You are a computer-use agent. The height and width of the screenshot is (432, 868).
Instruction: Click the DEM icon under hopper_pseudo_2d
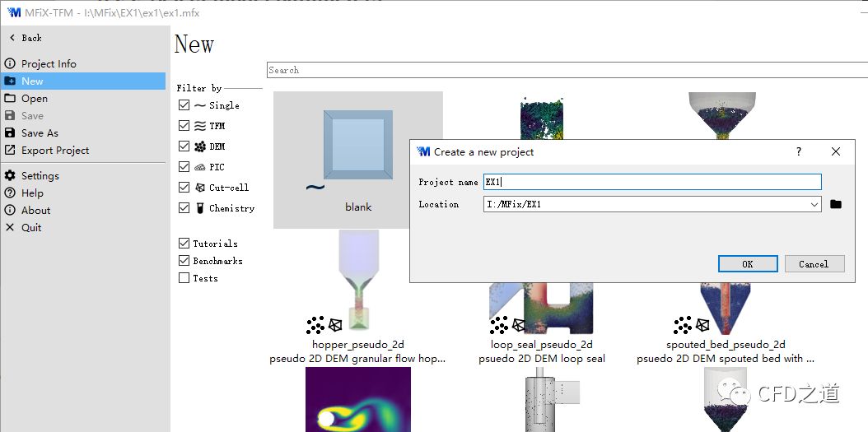coord(315,325)
